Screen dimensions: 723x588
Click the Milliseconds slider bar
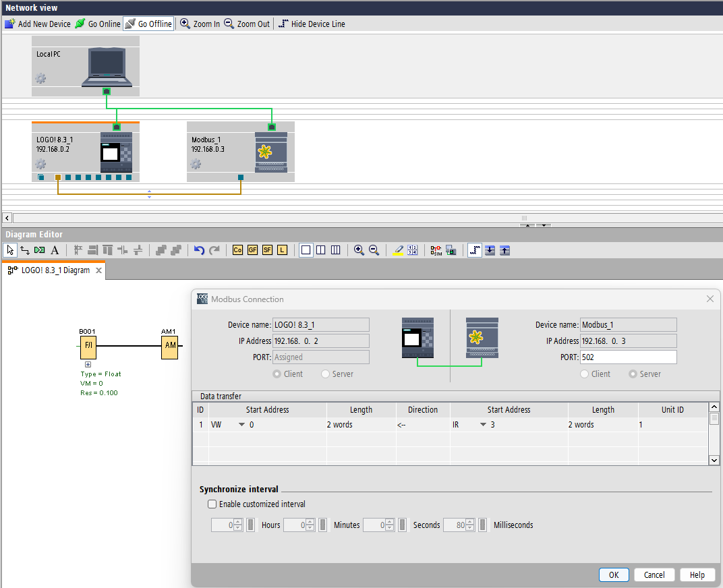click(x=482, y=525)
